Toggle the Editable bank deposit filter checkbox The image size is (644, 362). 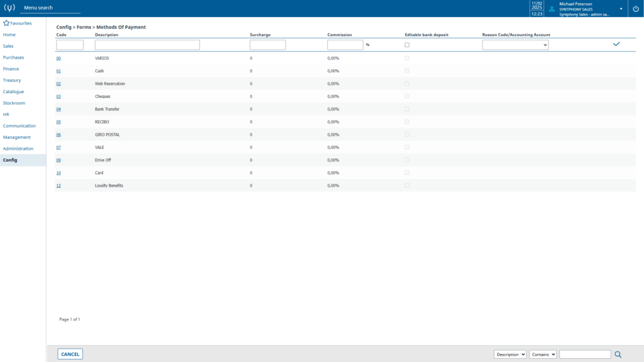[407, 45]
